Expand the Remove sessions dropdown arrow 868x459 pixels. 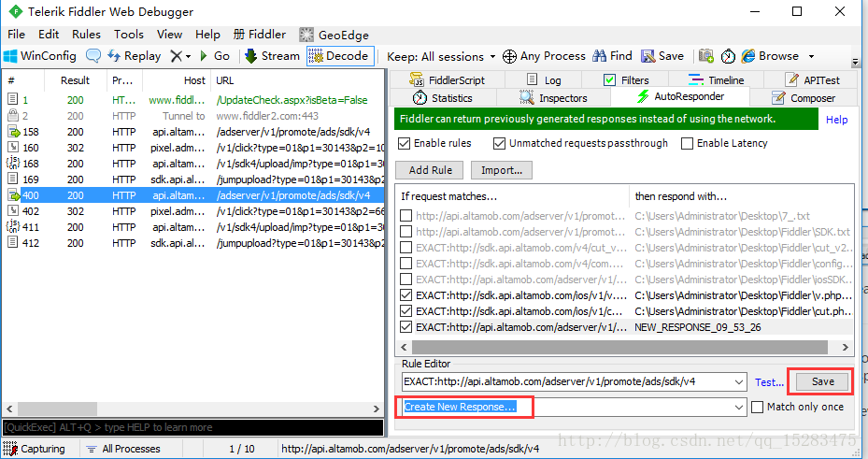189,56
